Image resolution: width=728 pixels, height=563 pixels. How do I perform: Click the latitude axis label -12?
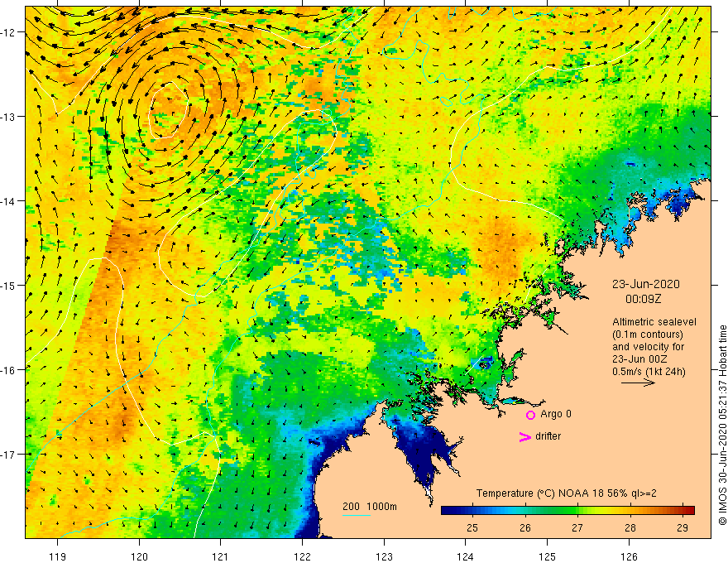[x=9, y=32]
